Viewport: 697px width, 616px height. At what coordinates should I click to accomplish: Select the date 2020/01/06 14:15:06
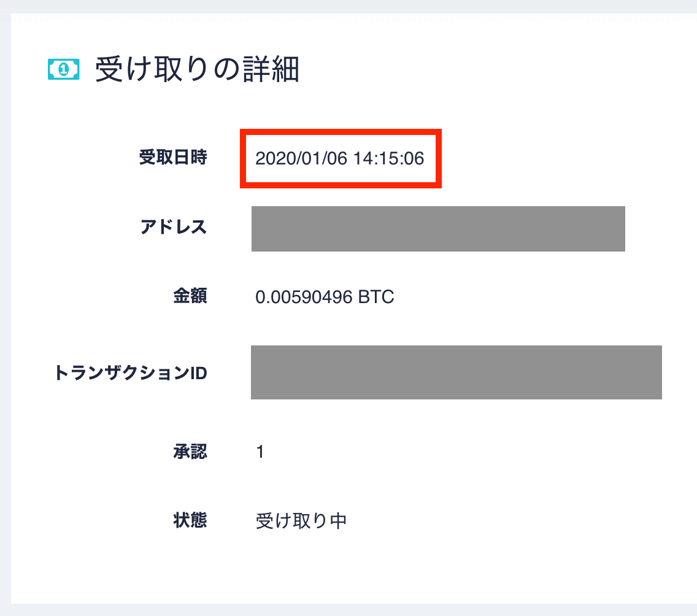click(x=340, y=159)
